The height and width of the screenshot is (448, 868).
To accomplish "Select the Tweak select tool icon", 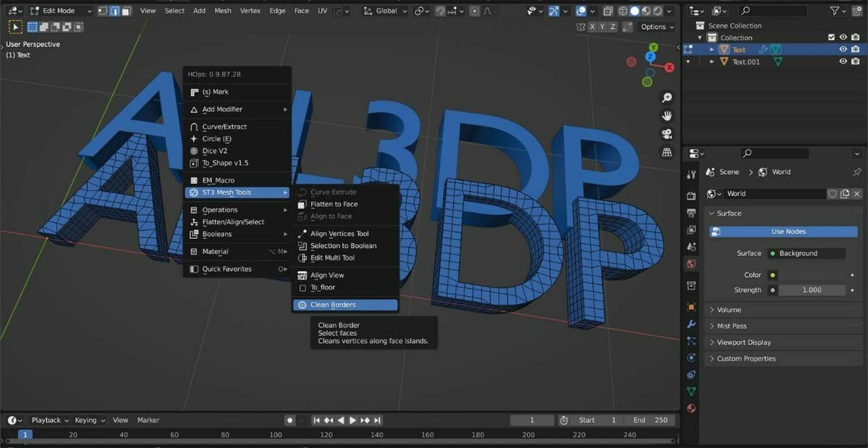I will click(15, 26).
